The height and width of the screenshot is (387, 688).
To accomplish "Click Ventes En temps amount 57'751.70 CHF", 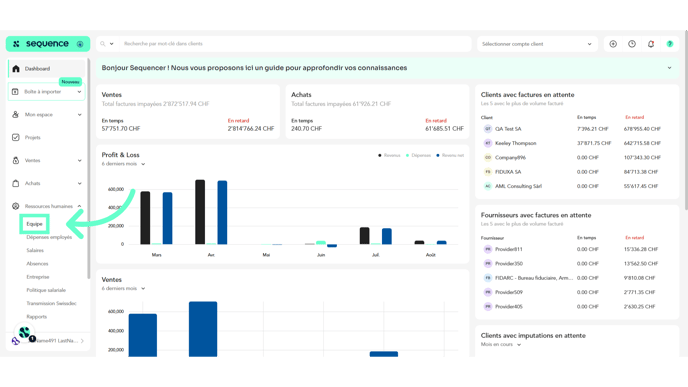I will (121, 129).
